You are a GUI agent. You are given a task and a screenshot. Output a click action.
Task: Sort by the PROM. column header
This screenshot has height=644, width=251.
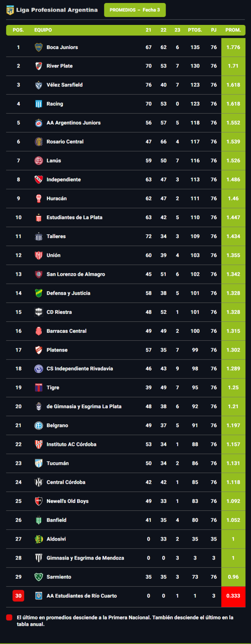tap(233, 30)
